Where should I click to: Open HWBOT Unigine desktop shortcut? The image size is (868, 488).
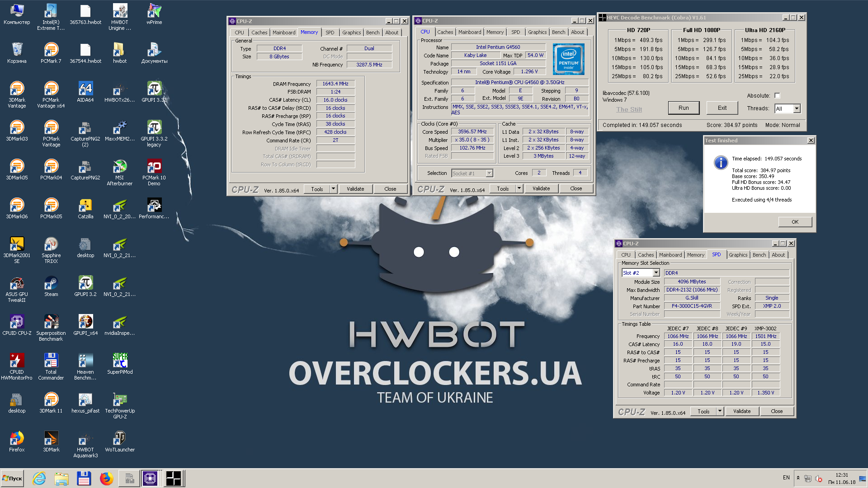pyautogui.click(x=120, y=17)
